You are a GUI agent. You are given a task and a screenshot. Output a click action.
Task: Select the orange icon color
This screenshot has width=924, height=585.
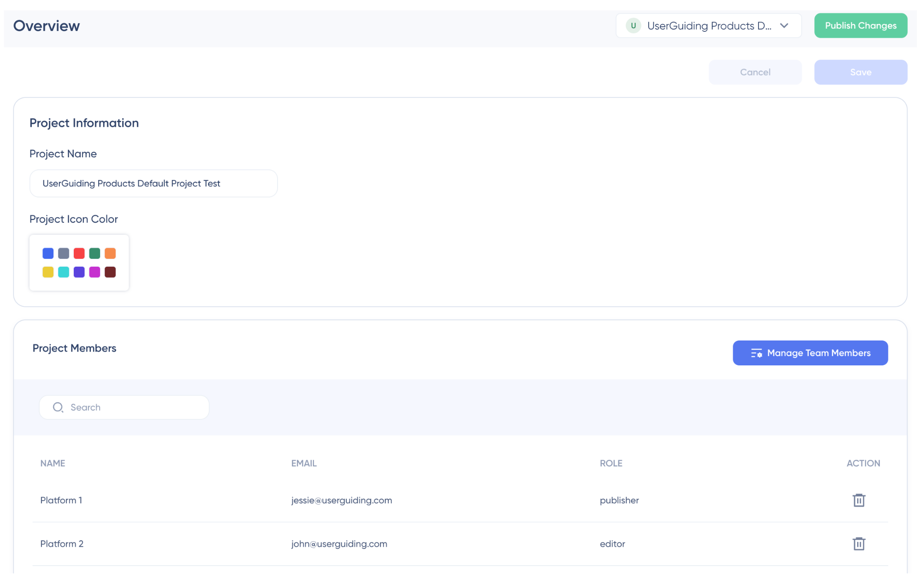click(x=110, y=253)
